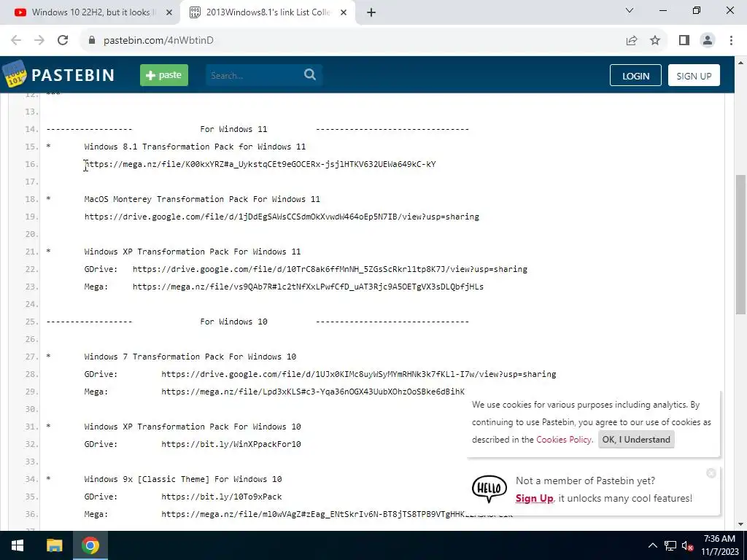Click Windows XP for Windows 11 Mega URL
Viewport: 747px width, 560px height.
coord(308,287)
